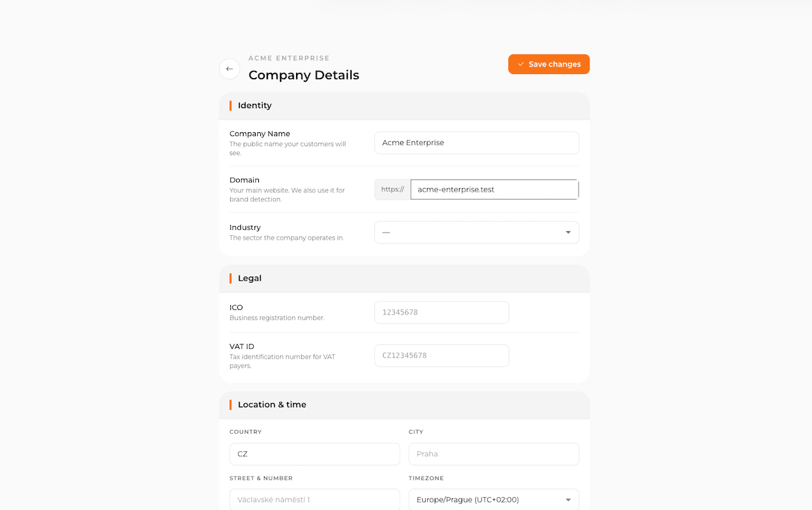Open the Industry dropdown
This screenshot has width=812, height=510.
(476, 233)
